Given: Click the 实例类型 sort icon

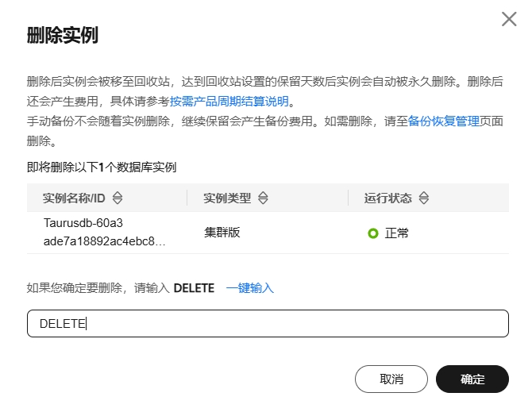Looking at the screenshot, I should (x=264, y=198).
